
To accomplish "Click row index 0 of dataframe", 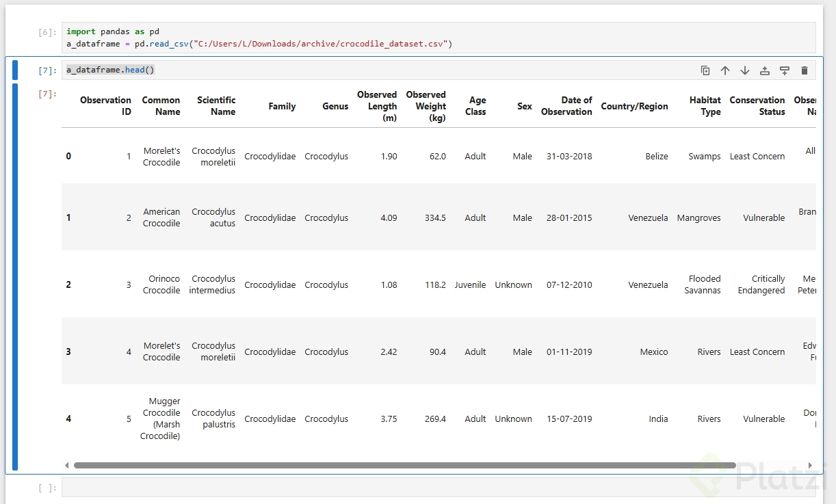I will 68,156.
